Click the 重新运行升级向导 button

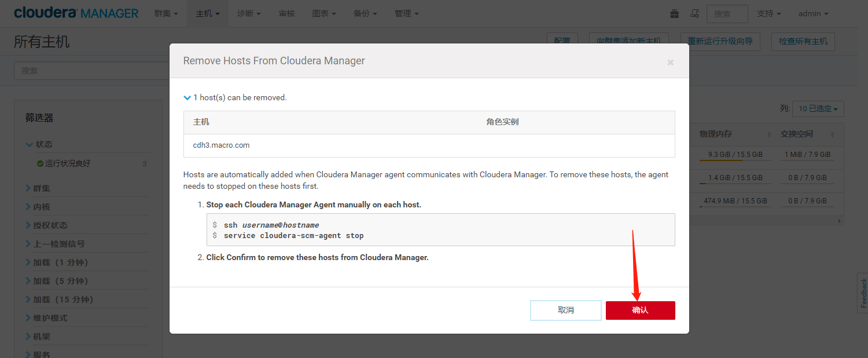[x=720, y=41]
